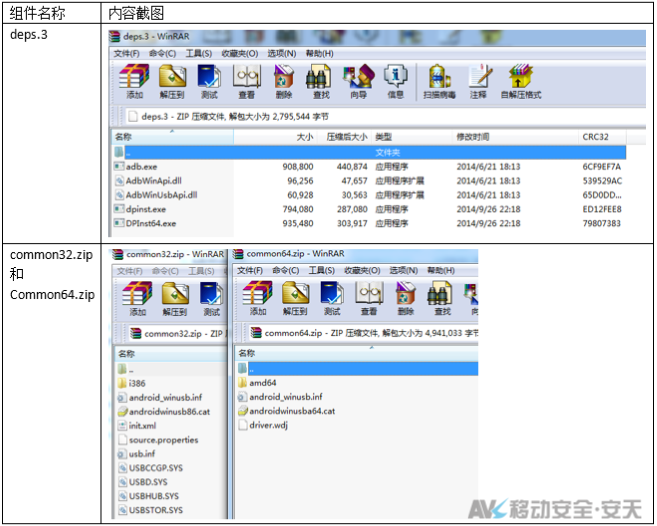
Task: Sort by Name column in common64.zip window
Action: pos(356,353)
